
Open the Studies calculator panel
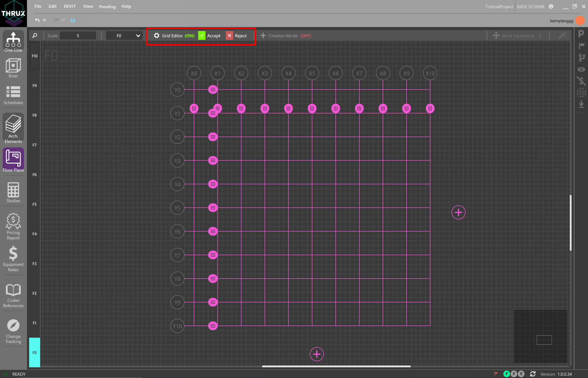tap(13, 192)
